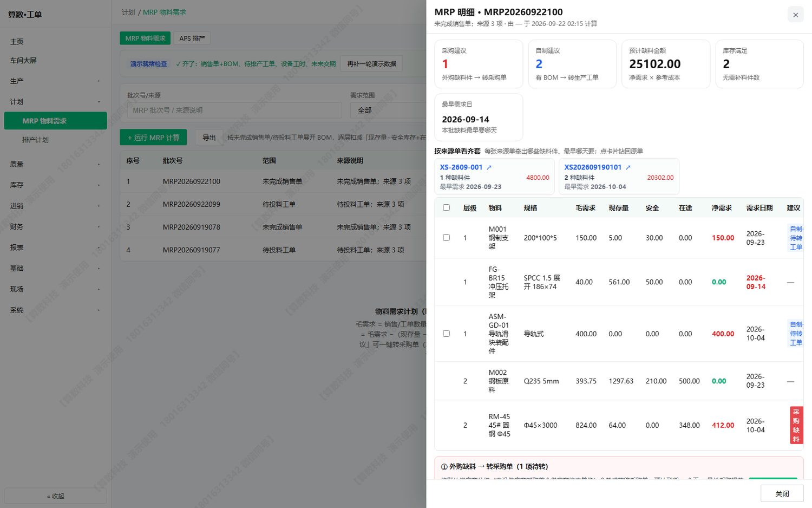The width and height of the screenshot is (812, 508).
Task: Toggle the select-all checkbox in the material table header
Action: point(446,207)
